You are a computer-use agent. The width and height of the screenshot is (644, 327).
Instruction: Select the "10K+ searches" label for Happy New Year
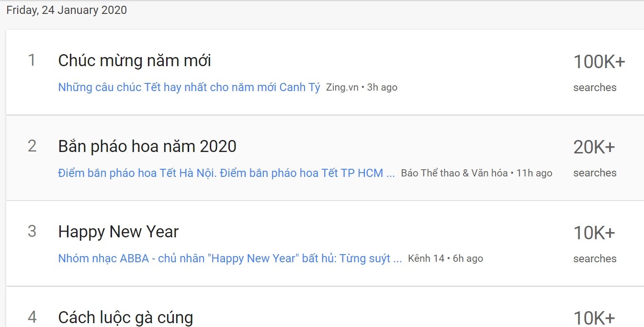coord(595,244)
